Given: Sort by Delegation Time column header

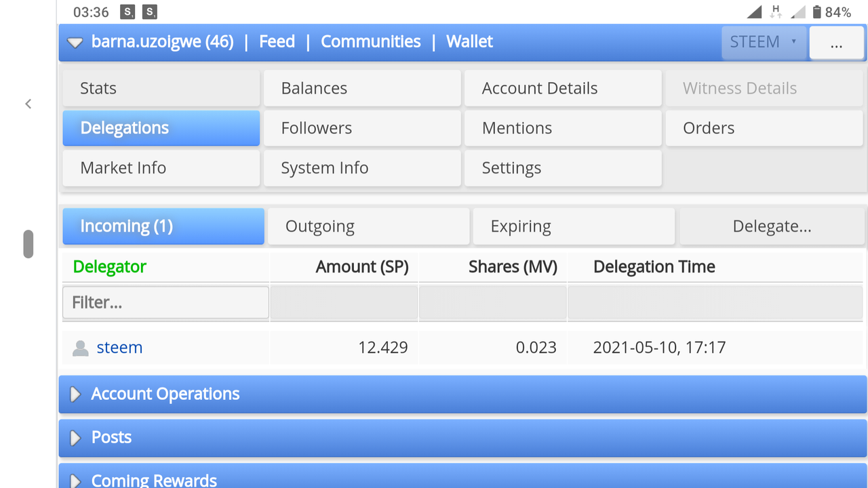Looking at the screenshot, I should point(654,267).
